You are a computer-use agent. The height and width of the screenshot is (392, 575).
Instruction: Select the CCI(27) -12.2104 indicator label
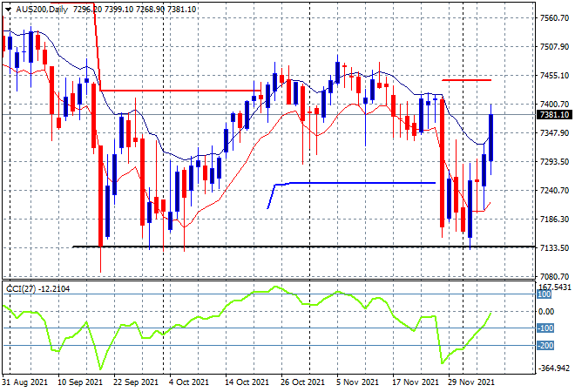37,289
